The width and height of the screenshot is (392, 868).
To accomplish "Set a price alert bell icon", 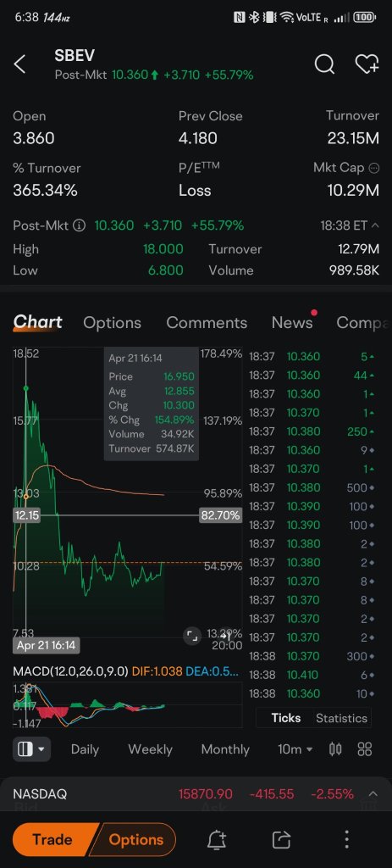I will [218, 840].
